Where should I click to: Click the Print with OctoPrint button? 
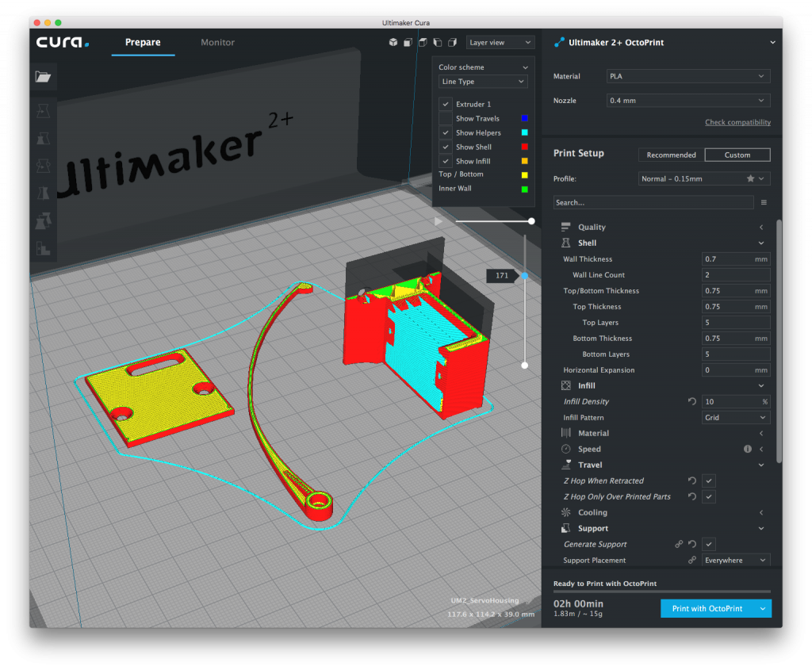[707, 609]
